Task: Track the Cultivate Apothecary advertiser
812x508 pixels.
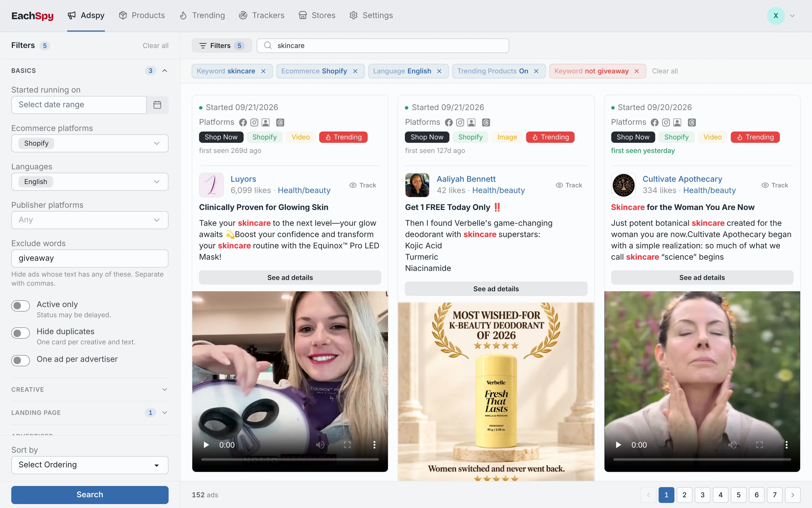Action: tap(775, 185)
